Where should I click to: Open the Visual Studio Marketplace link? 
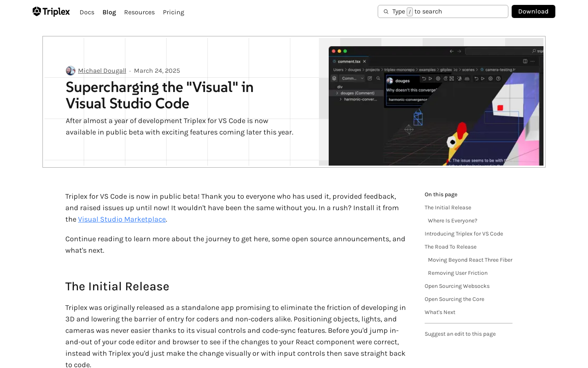(x=122, y=219)
